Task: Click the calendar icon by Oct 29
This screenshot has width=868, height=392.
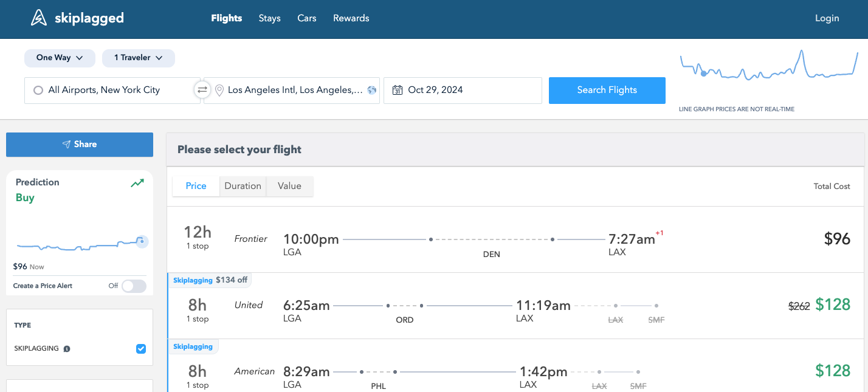Action: tap(398, 90)
